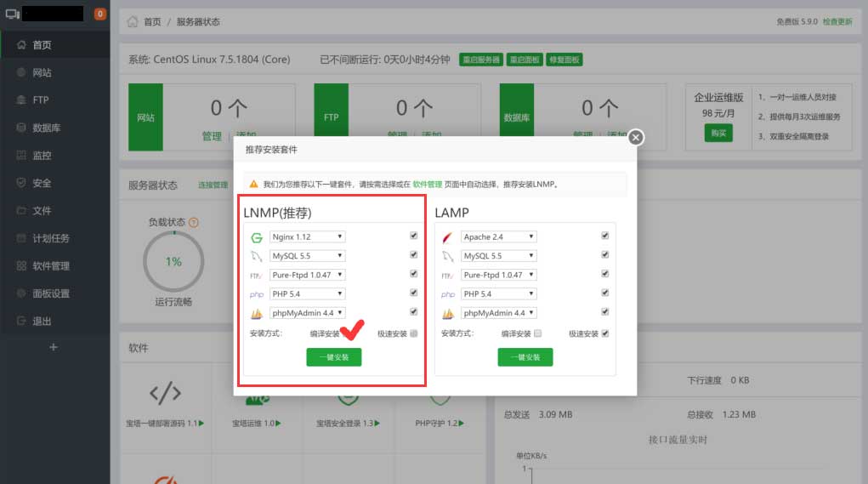Open the LNMP MySQL 5.5 version dropdown

coord(307,256)
